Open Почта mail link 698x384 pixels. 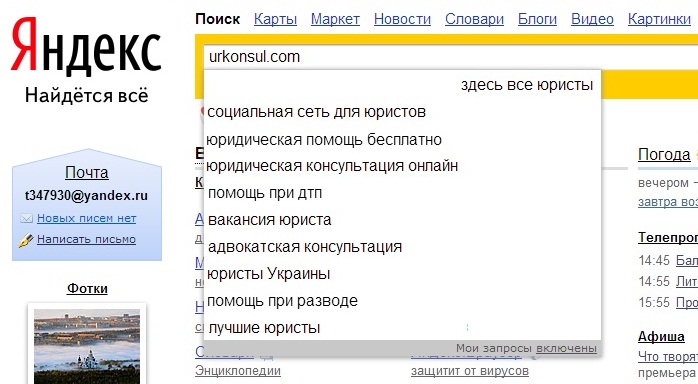tap(87, 172)
